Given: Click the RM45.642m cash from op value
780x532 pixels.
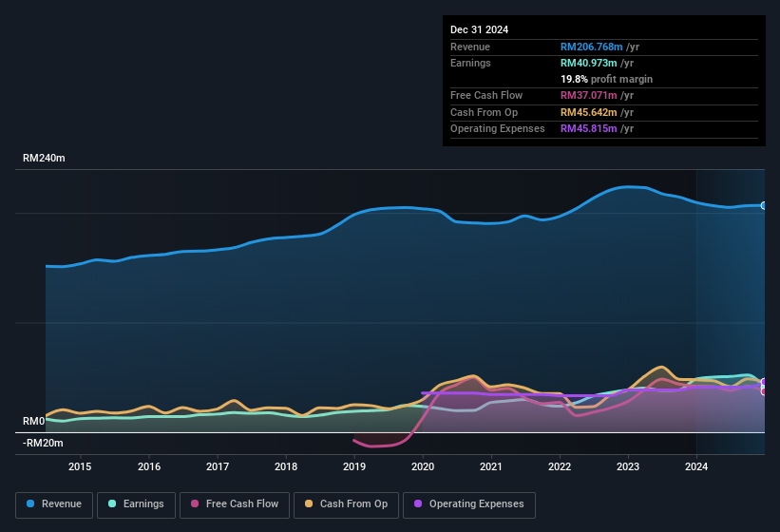Looking at the screenshot, I should [588, 112].
